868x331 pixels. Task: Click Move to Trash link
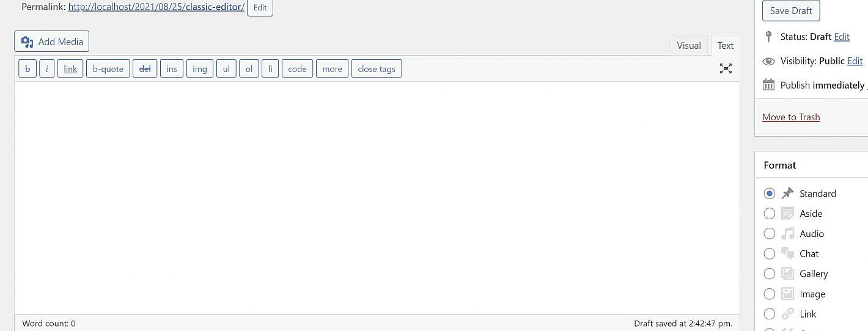point(791,117)
